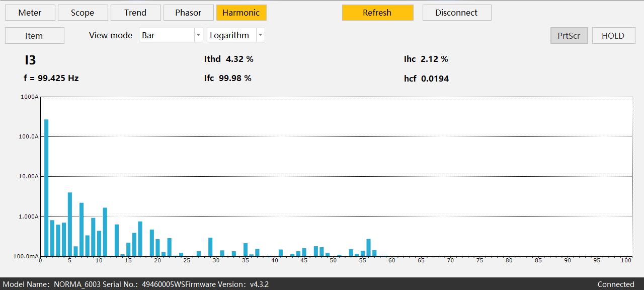Toggle the HOLD button
Image resolution: width=644 pixels, height=290 pixels.
(x=613, y=36)
